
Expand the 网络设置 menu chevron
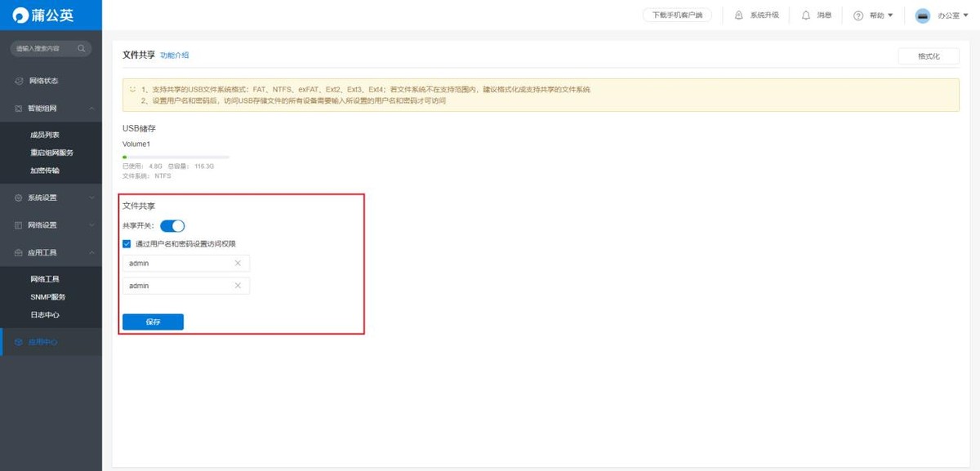click(91, 224)
